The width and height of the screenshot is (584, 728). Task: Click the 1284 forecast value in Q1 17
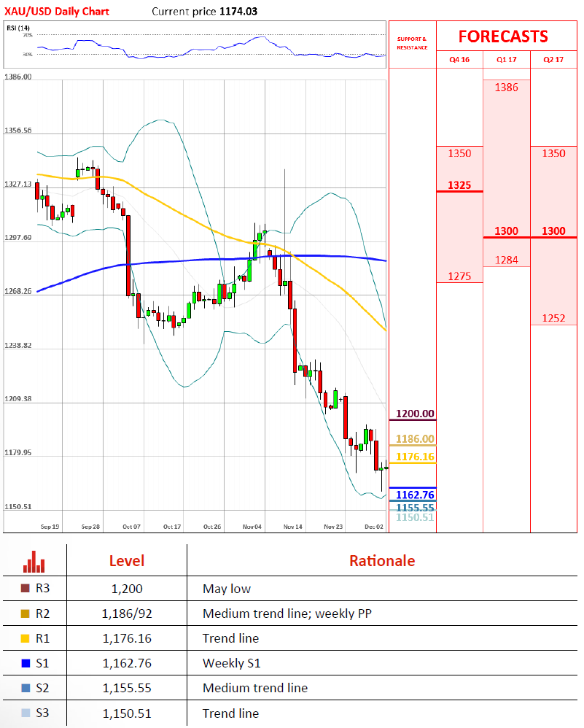[506, 260]
